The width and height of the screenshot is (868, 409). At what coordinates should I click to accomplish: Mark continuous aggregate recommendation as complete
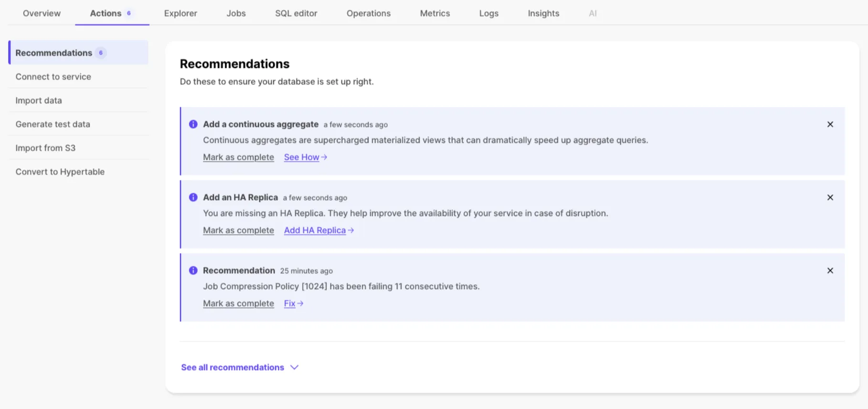point(238,157)
